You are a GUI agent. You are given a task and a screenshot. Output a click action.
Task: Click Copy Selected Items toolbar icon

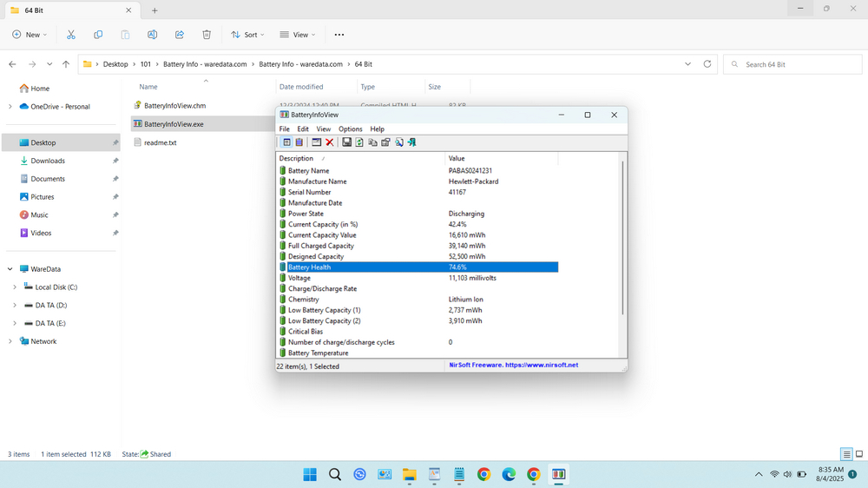click(x=372, y=142)
